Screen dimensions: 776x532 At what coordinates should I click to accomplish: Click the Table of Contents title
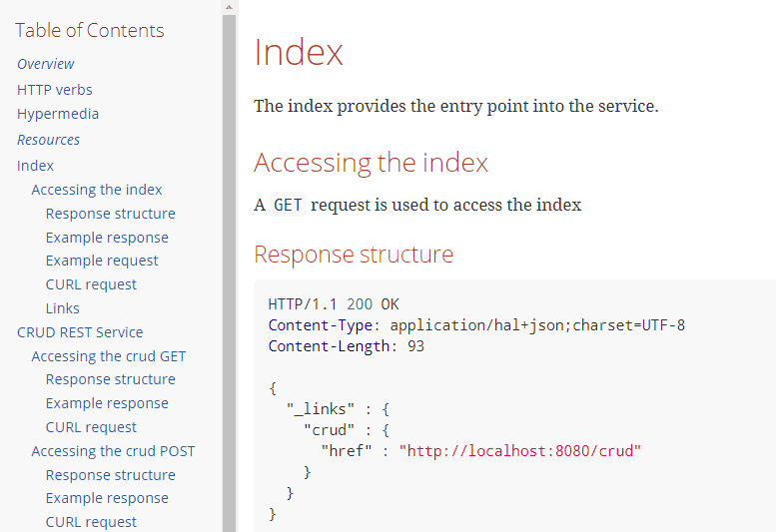[x=90, y=30]
